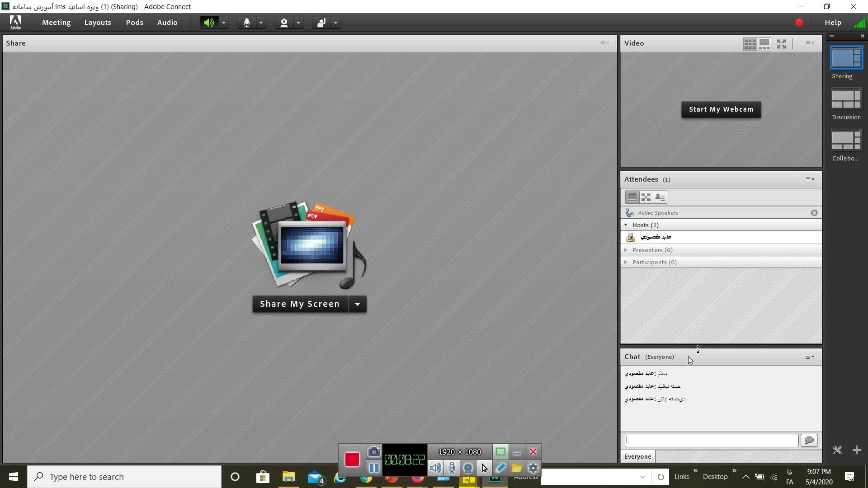This screenshot has height=488, width=868.
Task: Open the Meeting menu
Action: tap(56, 23)
